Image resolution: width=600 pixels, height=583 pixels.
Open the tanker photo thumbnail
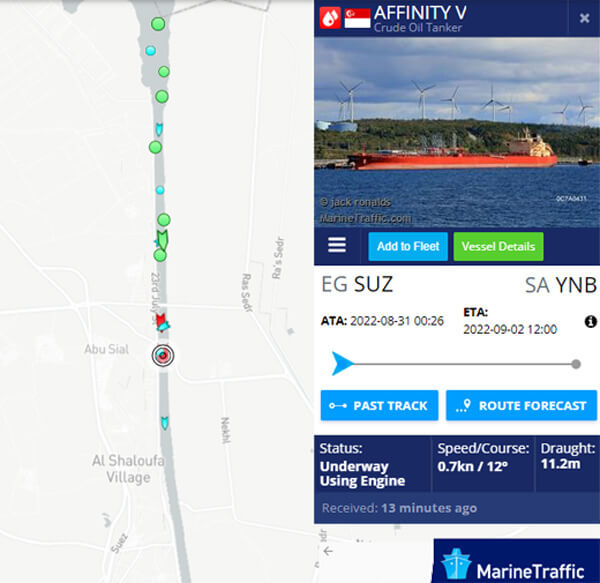(457, 132)
